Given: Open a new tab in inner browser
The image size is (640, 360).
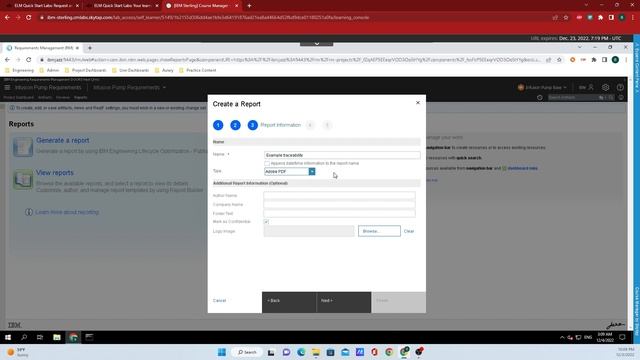Looking at the screenshot, I should [x=90, y=48].
